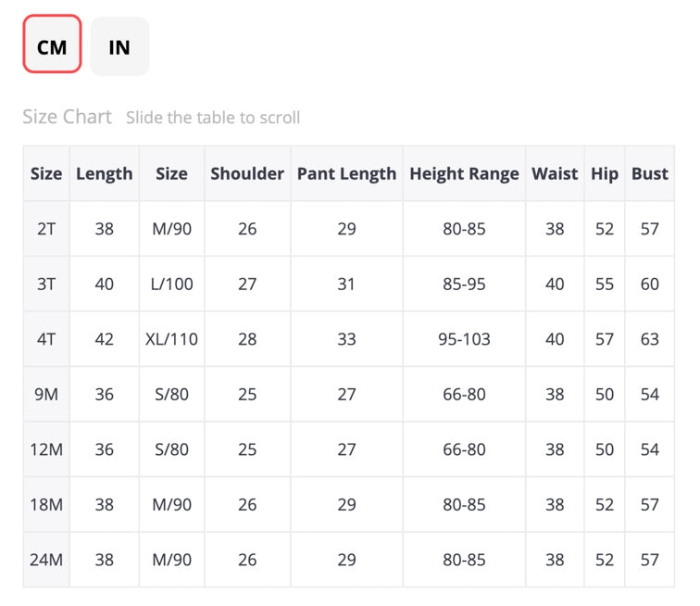Click the Shoulder column header
700x606 pixels.
pos(247,173)
